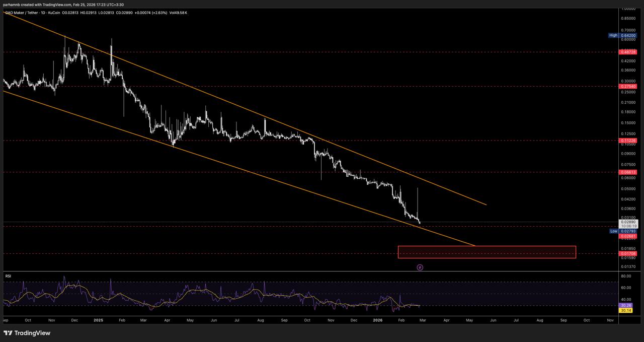Click the TradingView logo
This screenshot has height=342, width=644.
click(27, 333)
